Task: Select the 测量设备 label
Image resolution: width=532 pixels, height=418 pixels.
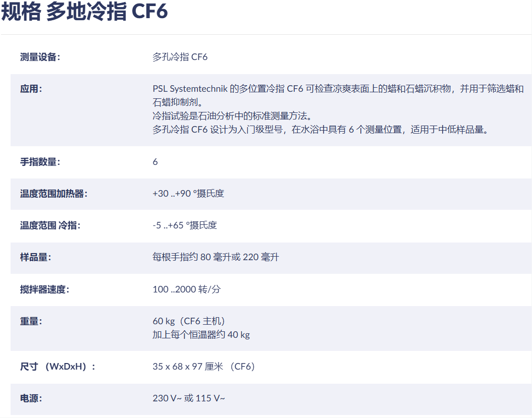Action: tap(40, 57)
